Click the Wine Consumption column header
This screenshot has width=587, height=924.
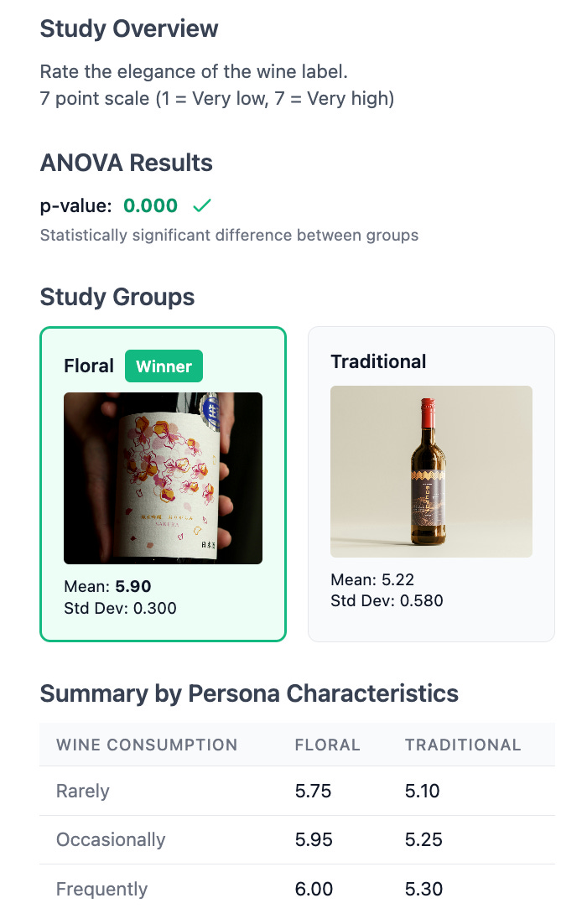point(147,745)
